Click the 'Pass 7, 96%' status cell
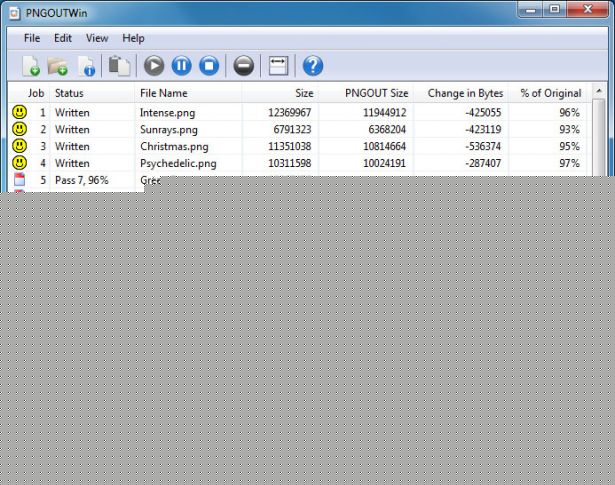 coord(82,180)
